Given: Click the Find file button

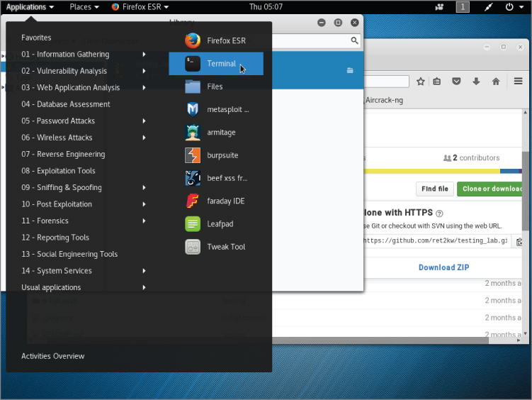Looking at the screenshot, I should (435, 189).
